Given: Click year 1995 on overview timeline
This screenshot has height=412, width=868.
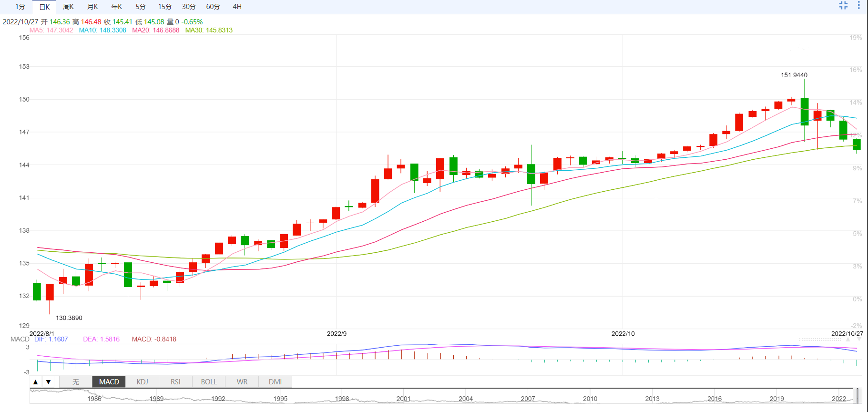Looking at the screenshot, I should [280, 399].
